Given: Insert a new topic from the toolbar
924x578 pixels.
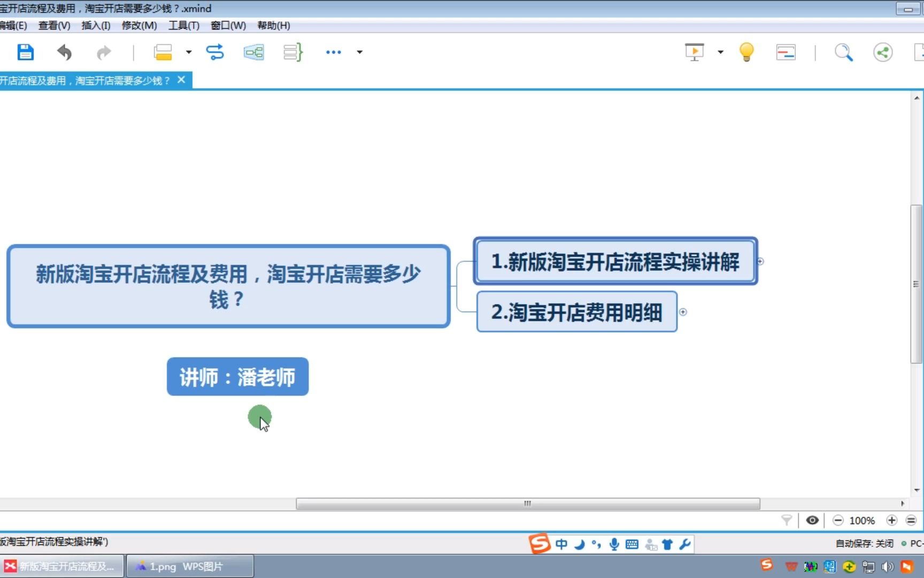Looking at the screenshot, I should pyautogui.click(x=163, y=52).
